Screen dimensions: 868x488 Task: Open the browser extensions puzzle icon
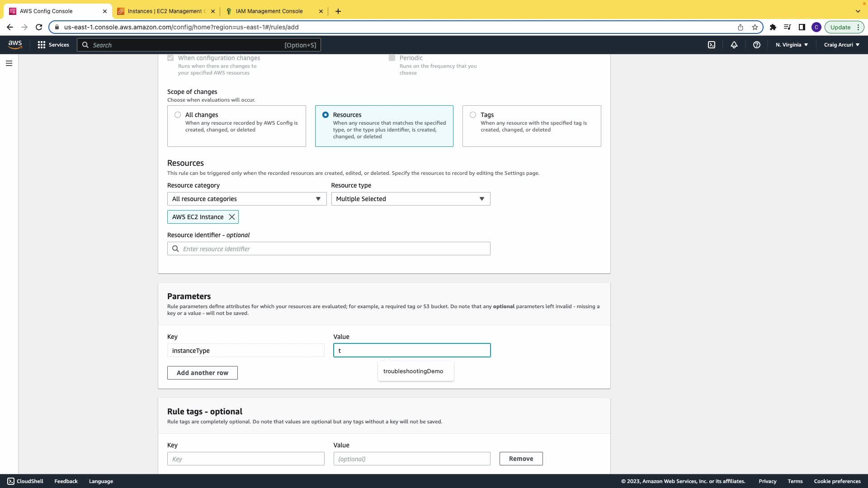pos(773,27)
